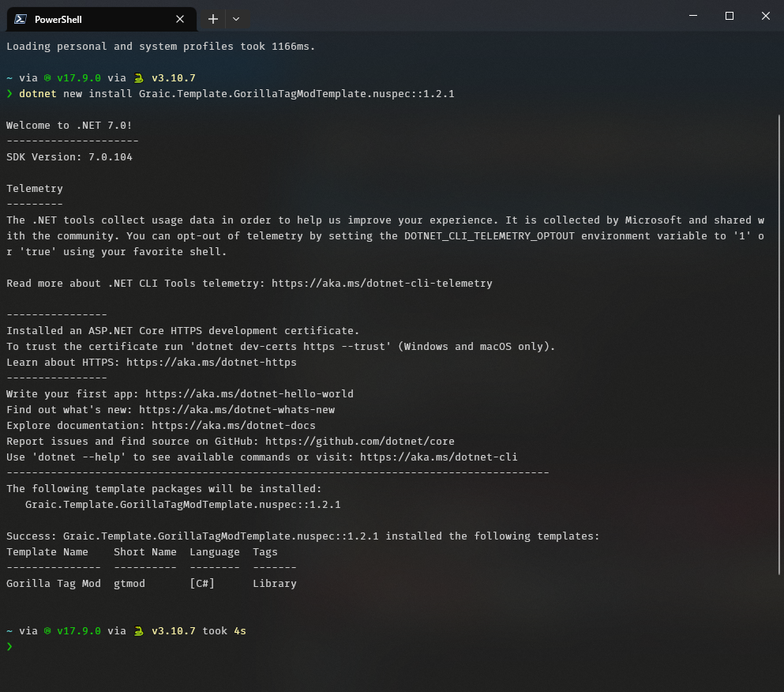
Task: Click the aka.ms/dotnet-cli URL
Action: pyautogui.click(x=438, y=457)
